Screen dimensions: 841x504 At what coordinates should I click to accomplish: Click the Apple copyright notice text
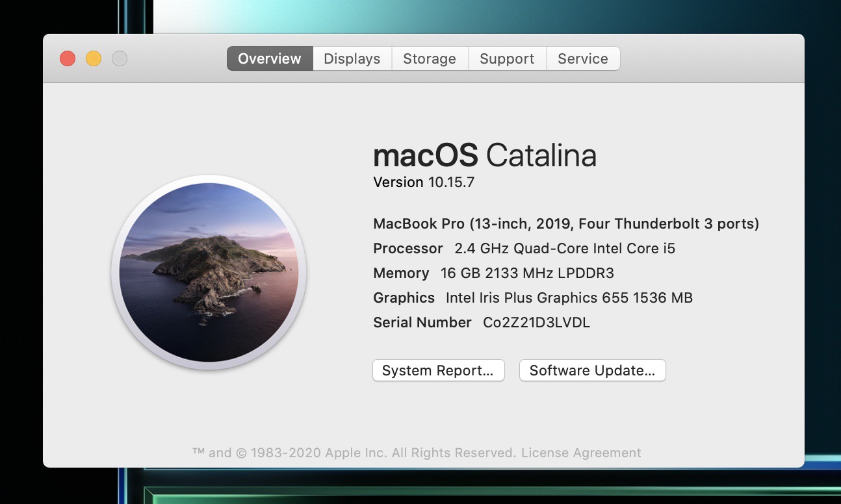[355, 453]
